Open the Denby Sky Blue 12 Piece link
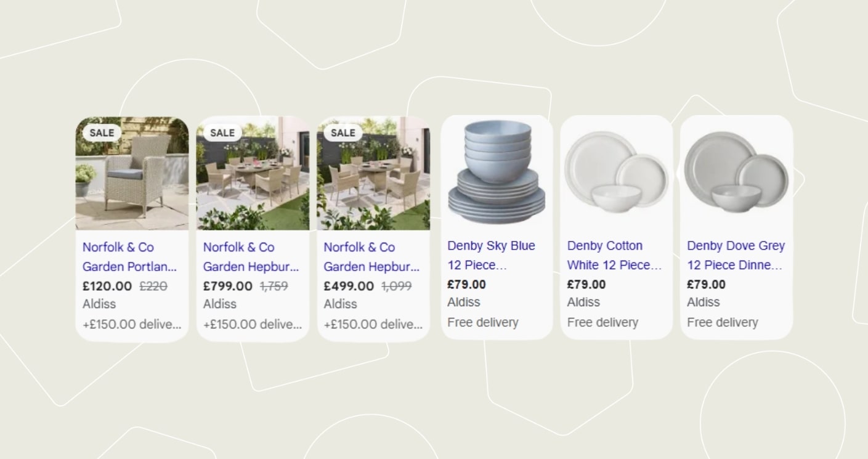 (x=491, y=255)
